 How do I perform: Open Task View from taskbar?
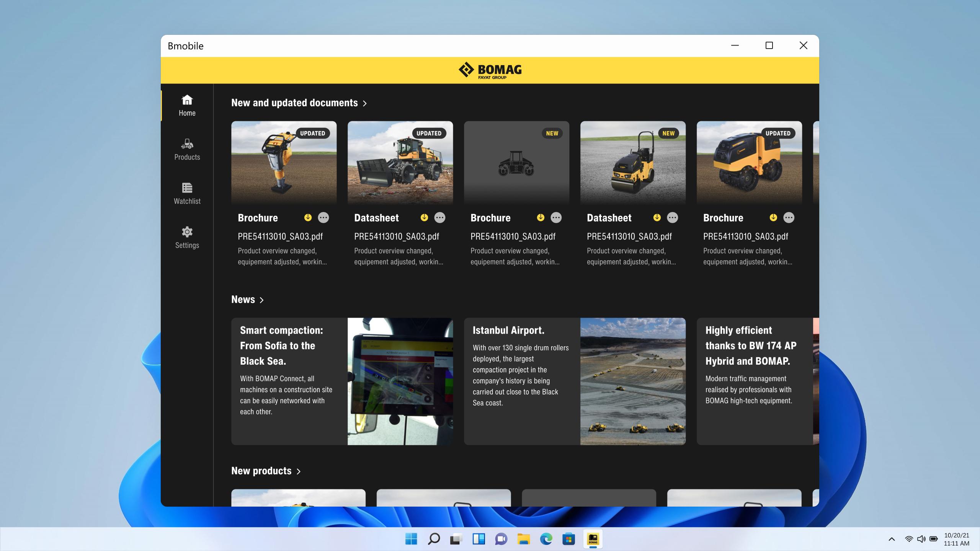tap(456, 539)
